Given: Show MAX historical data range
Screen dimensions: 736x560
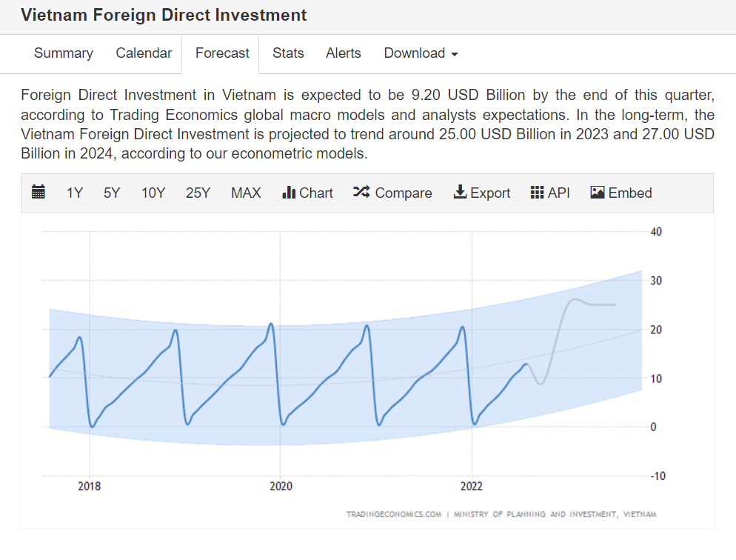Looking at the screenshot, I should (246, 193).
